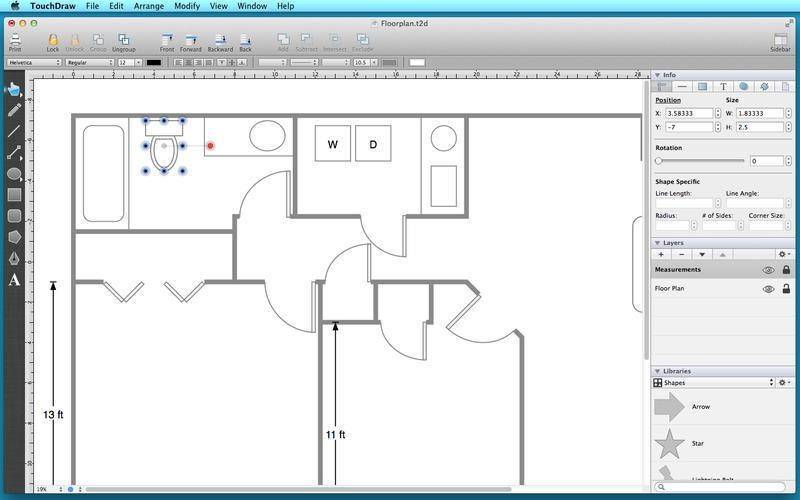
Task: Pick the Rectangle tool
Action: 14,194
